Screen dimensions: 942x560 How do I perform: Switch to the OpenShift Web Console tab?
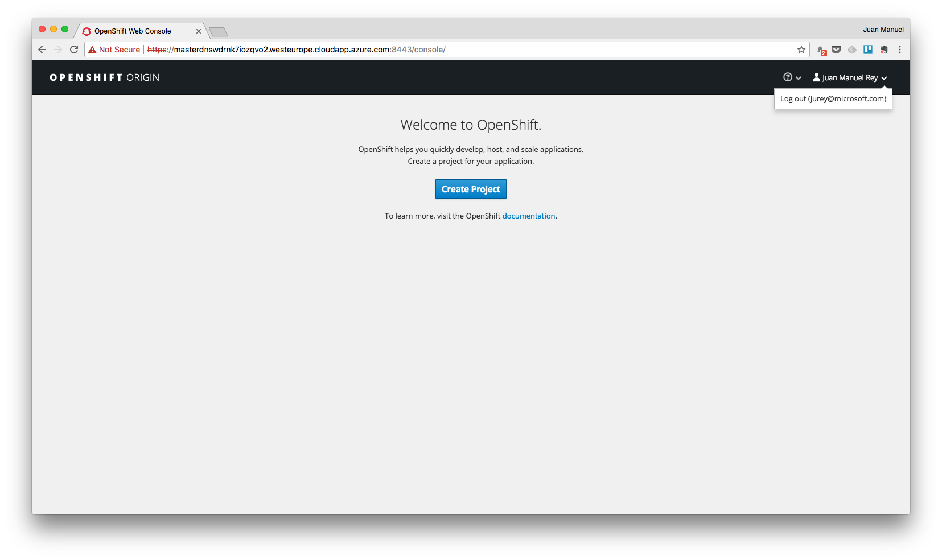tap(133, 31)
